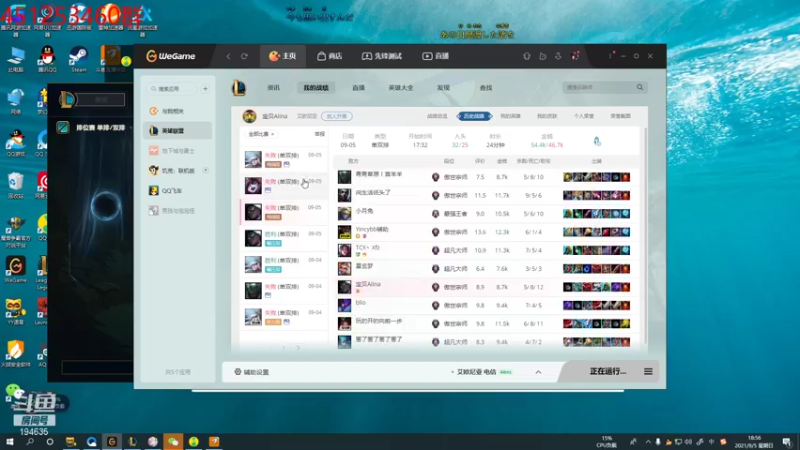This screenshot has width=800, height=450.
Task: Open the second 09-05 失败 match entry
Action: [284, 185]
